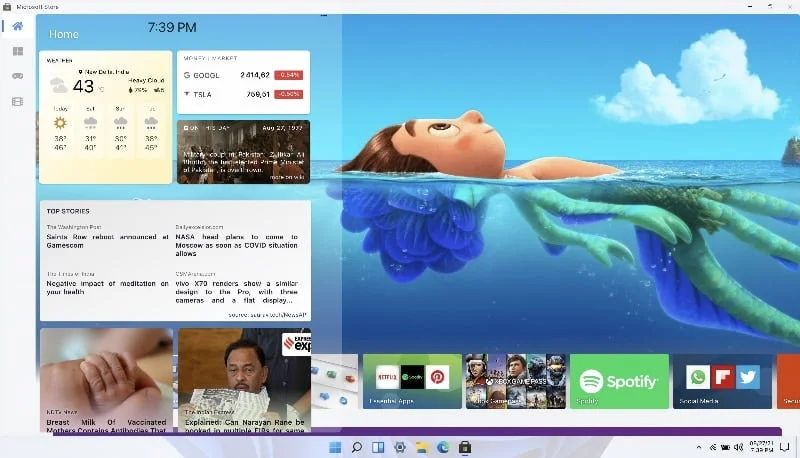
Task: Click the news source attribution text
Action: 267,315
